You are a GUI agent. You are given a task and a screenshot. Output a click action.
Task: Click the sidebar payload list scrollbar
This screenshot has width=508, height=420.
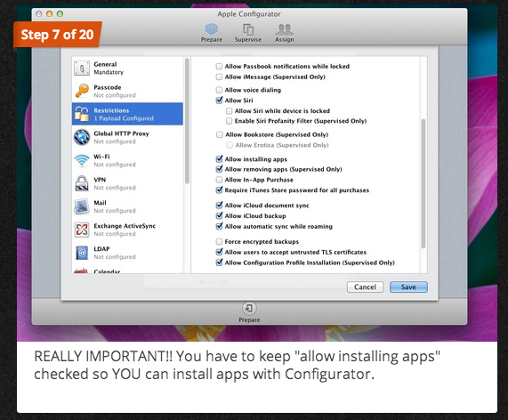coord(187,121)
